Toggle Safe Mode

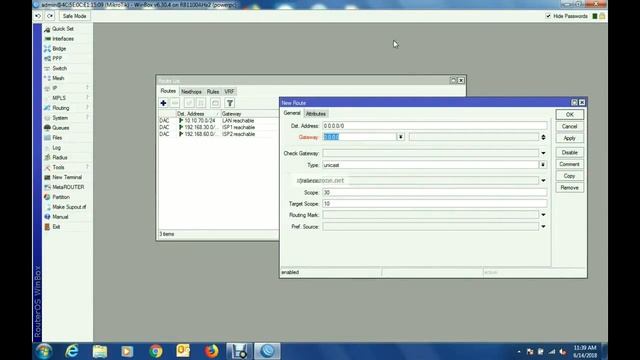pyautogui.click(x=74, y=16)
